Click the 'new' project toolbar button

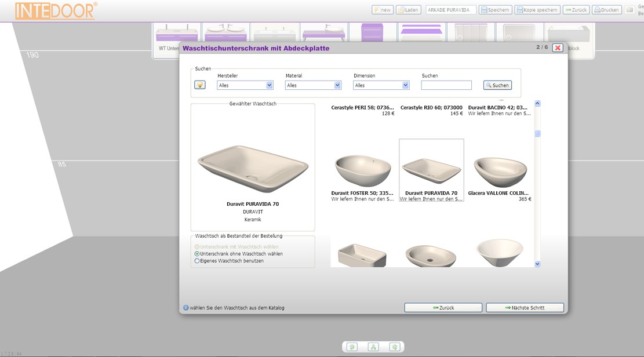382,10
